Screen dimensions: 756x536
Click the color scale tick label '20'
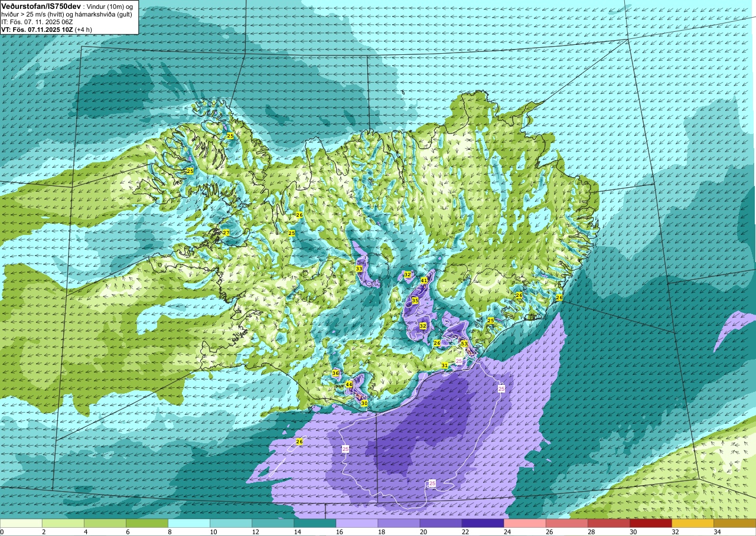point(422,532)
